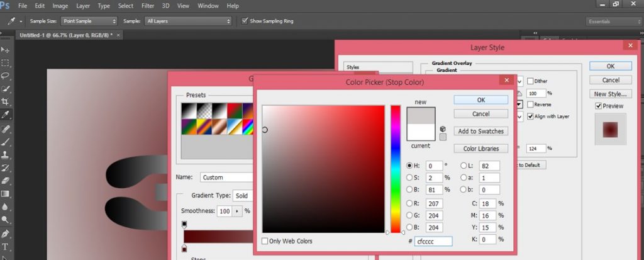Click OK in Layer Style dialog

610,66
